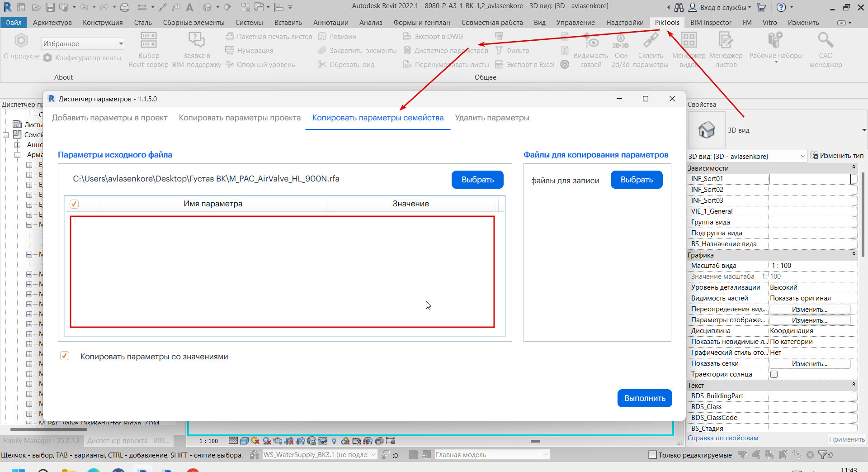The height and width of the screenshot is (472, 868).
Task: Click the Заявка в BIM-поддержку icon
Action: [x=197, y=40]
